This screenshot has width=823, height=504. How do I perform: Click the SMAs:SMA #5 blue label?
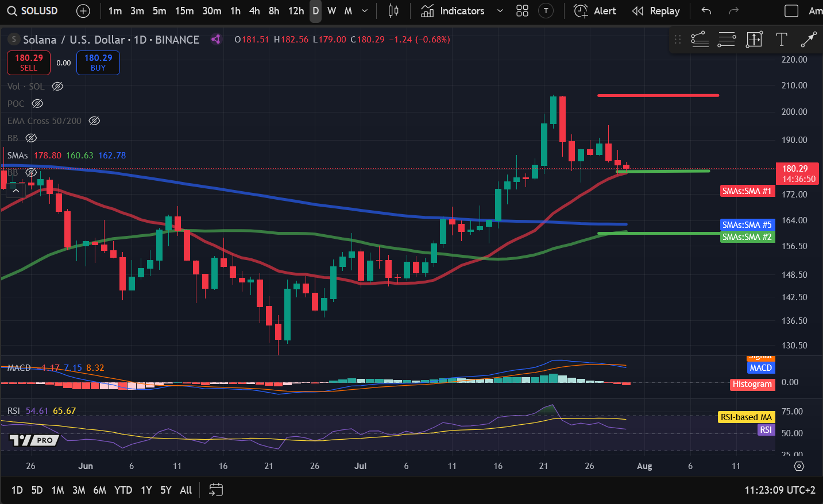point(747,225)
